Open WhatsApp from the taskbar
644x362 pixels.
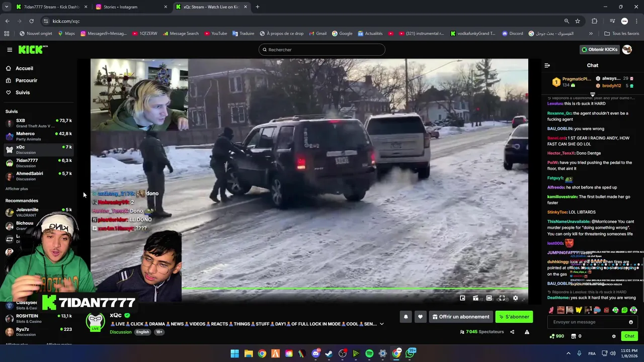point(410,353)
